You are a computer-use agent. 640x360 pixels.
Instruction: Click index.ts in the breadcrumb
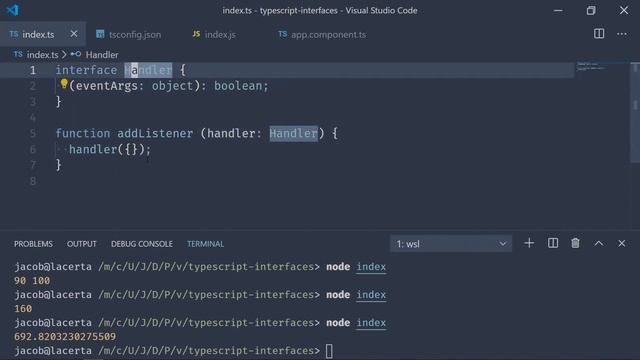click(x=42, y=55)
